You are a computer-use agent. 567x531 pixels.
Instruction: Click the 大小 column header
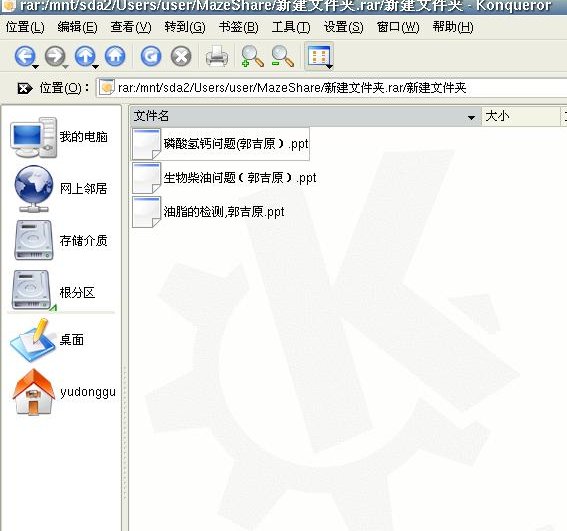click(x=520, y=116)
